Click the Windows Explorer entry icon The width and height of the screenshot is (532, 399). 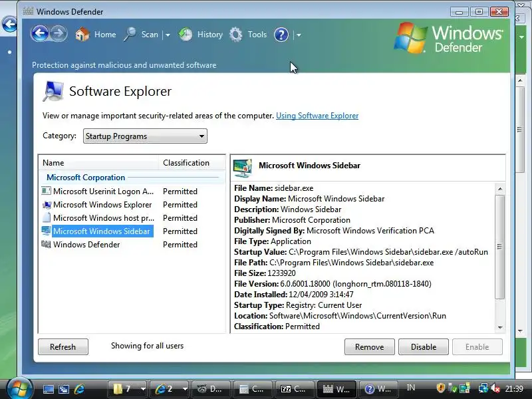pyautogui.click(x=46, y=205)
